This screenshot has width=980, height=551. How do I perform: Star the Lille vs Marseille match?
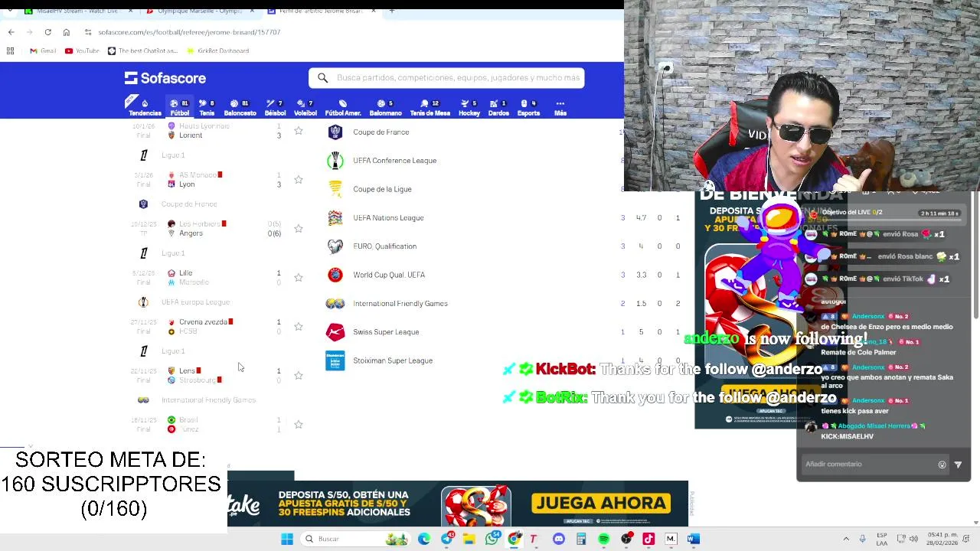click(299, 278)
